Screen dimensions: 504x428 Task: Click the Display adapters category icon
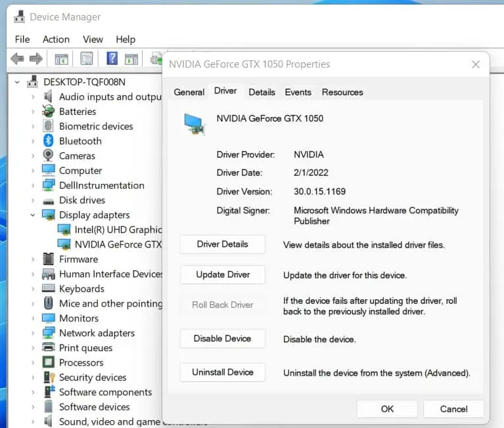[x=48, y=215]
